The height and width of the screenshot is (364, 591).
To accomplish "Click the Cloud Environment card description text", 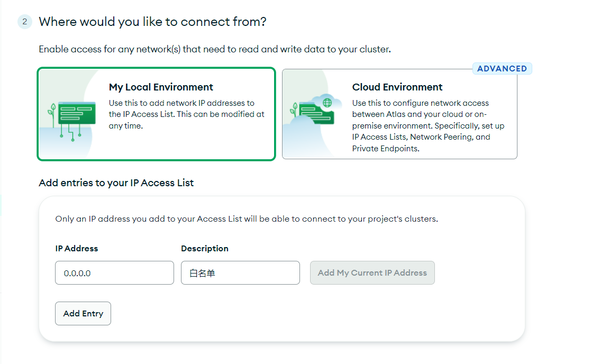I will pos(429,126).
